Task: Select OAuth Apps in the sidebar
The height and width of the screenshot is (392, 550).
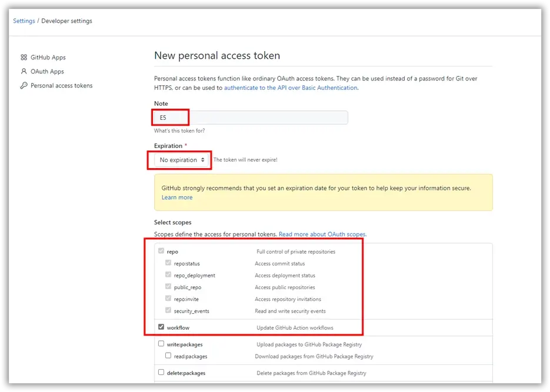Action: click(47, 72)
